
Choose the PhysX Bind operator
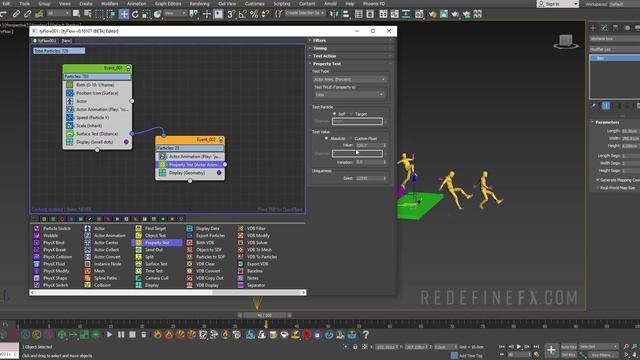pyautogui.click(x=53, y=242)
